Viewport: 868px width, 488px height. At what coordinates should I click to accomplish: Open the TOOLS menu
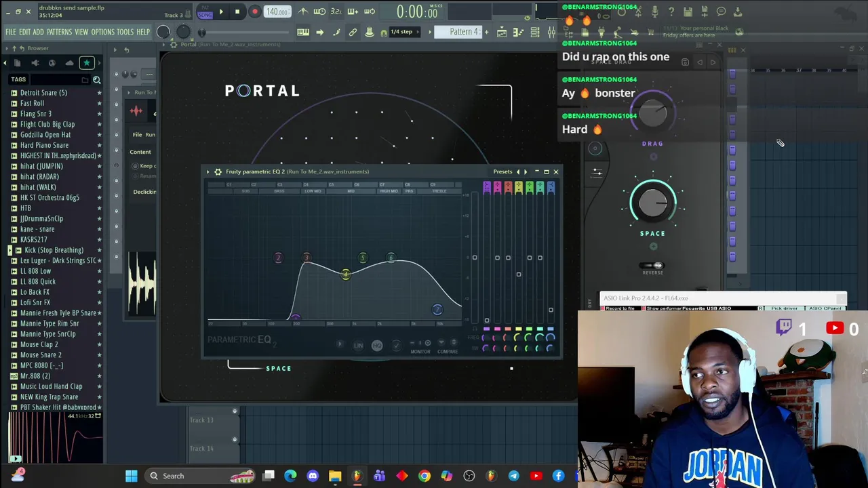(x=125, y=32)
